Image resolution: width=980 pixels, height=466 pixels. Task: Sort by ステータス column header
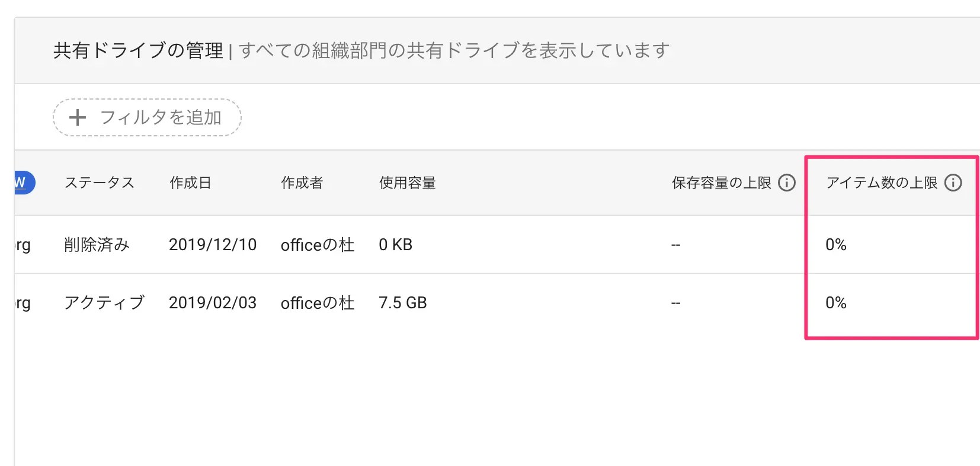[100, 183]
